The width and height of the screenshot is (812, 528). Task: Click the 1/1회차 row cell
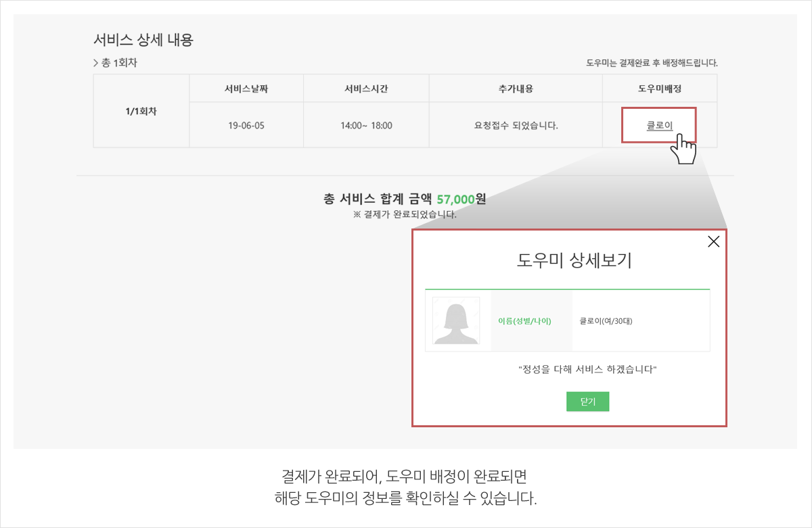(141, 111)
